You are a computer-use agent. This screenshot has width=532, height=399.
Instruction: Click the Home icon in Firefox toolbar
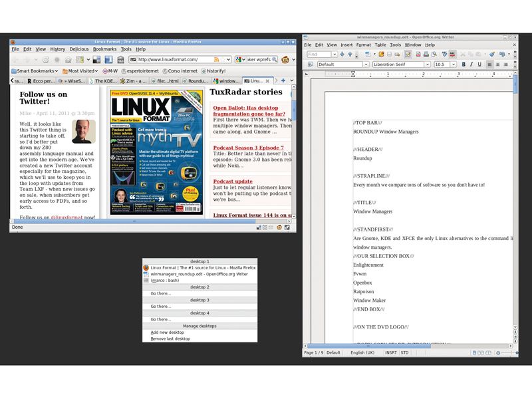69,59
